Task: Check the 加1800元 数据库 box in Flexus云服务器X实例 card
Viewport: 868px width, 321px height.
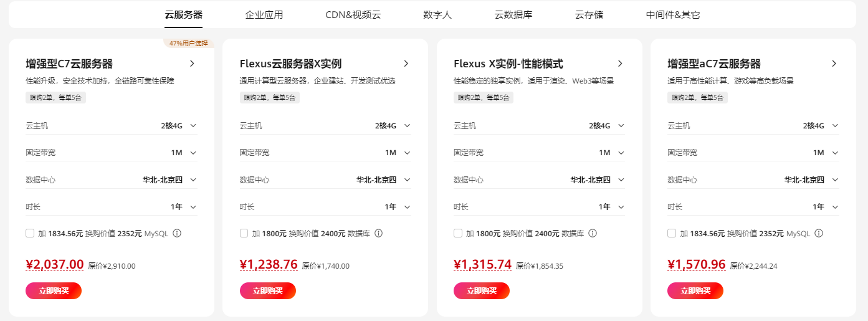Action: (244, 233)
